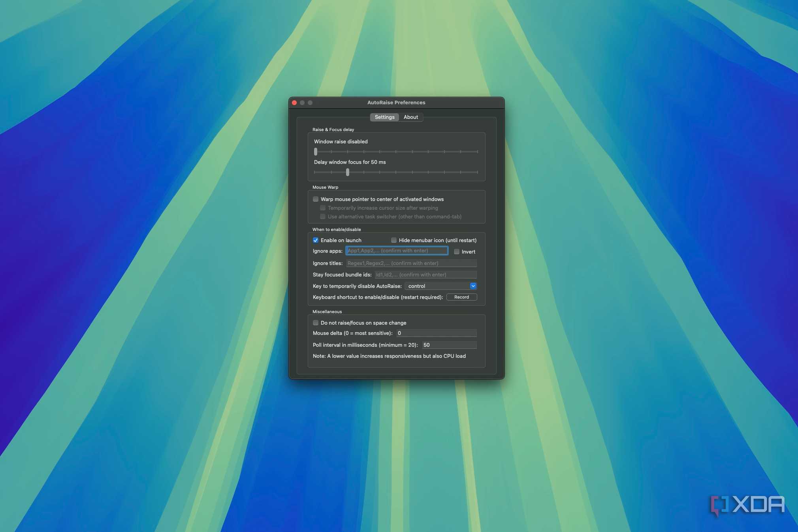Enable Warp mouse pointer to center checkbox
The width and height of the screenshot is (798, 532).
pyautogui.click(x=316, y=199)
